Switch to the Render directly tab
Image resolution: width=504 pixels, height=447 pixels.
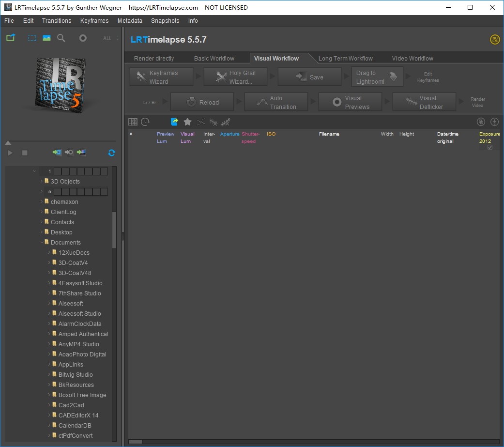(x=154, y=59)
